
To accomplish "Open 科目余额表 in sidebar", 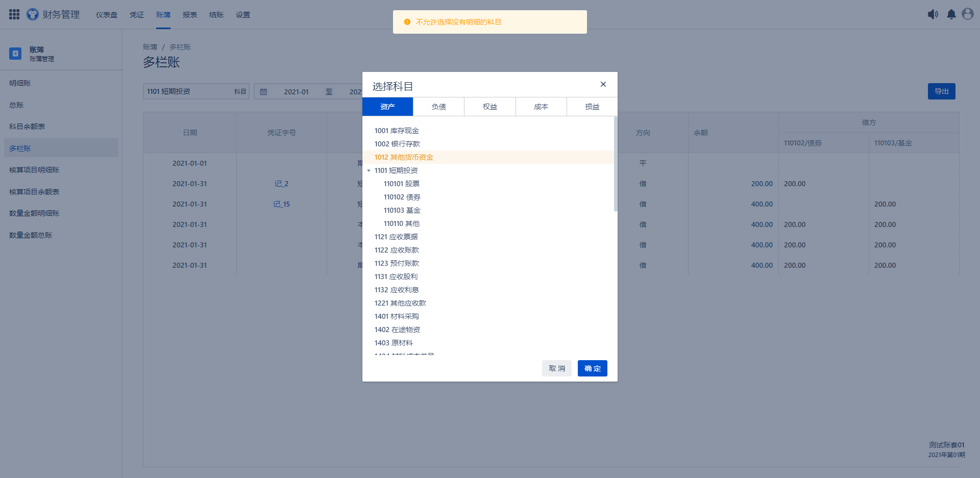I will point(27,127).
